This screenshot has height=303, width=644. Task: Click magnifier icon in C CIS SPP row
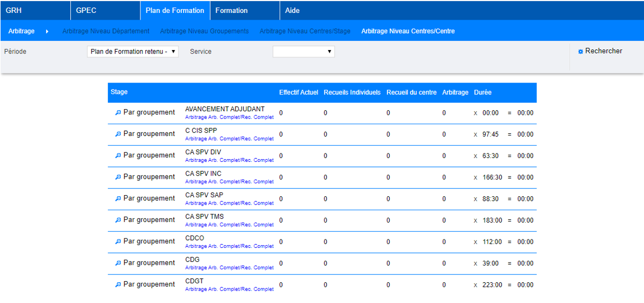[x=118, y=134]
